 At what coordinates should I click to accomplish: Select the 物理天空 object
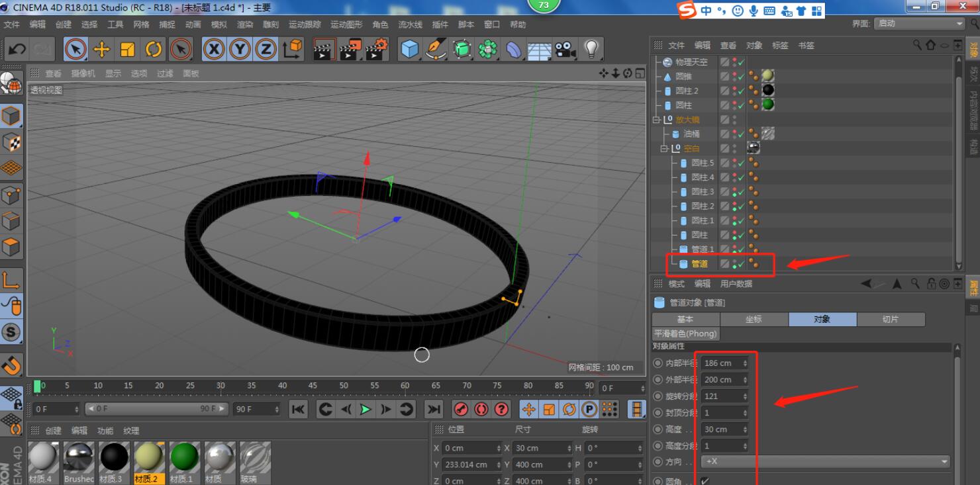pyautogui.click(x=691, y=62)
